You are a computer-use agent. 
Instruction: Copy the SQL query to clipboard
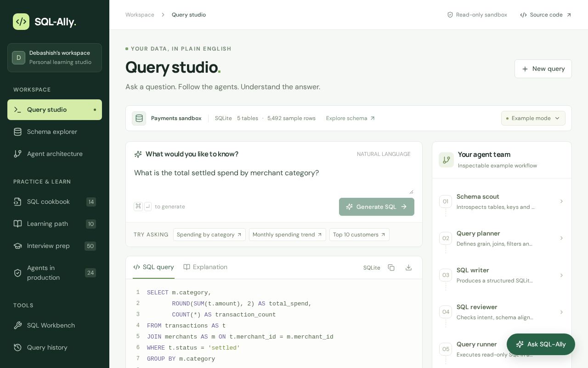pyautogui.click(x=391, y=267)
